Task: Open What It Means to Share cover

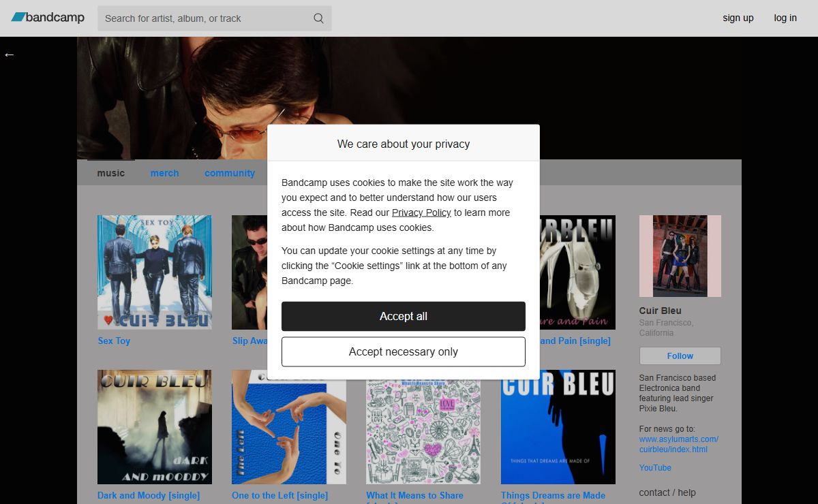Action: tap(423, 432)
